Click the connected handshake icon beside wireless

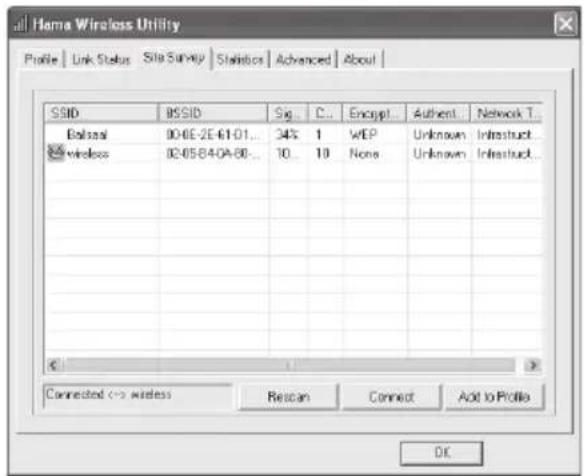[56, 153]
